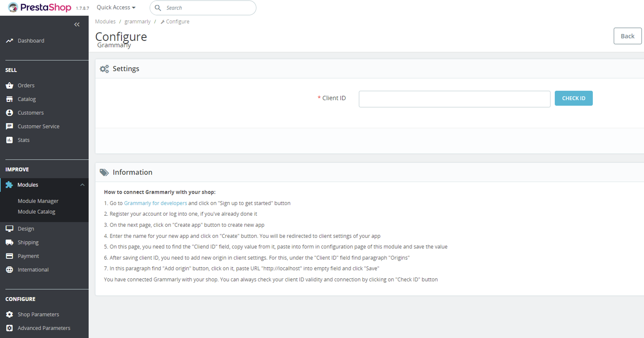Click the Settings gears icon
Image resolution: width=644 pixels, height=338 pixels.
click(x=104, y=69)
